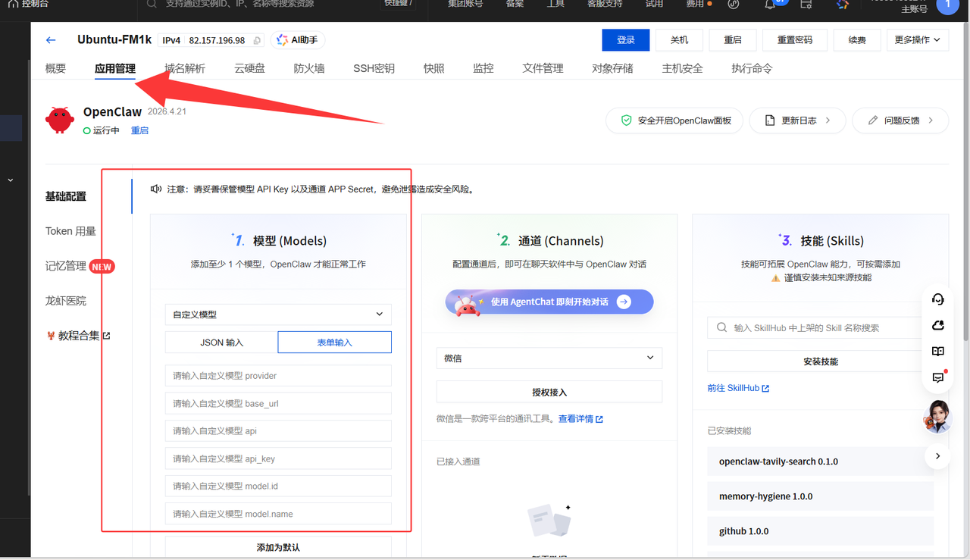Image resolution: width=970 pixels, height=560 pixels.
Task: Go to the 云硬盘 tab
Action: pos(249,68)
